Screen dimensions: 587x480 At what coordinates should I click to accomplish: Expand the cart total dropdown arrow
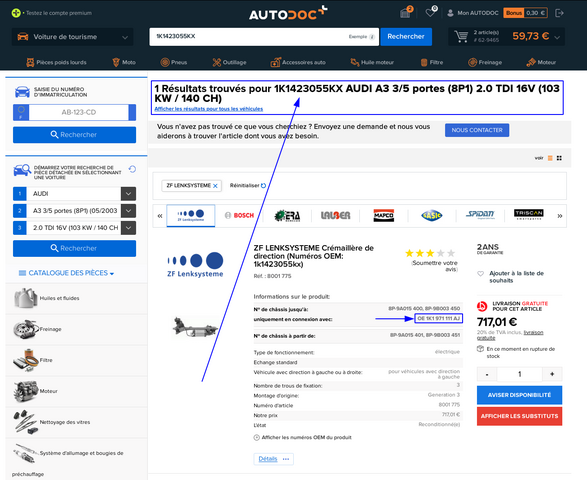[557, 37]
